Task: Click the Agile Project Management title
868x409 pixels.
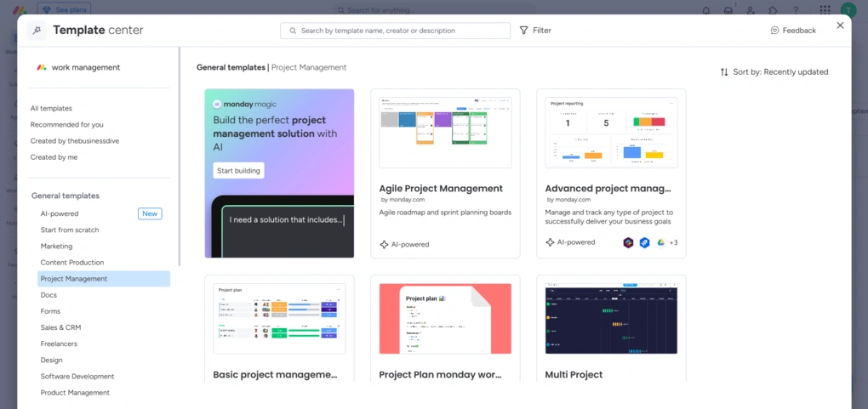Action: 441,189
